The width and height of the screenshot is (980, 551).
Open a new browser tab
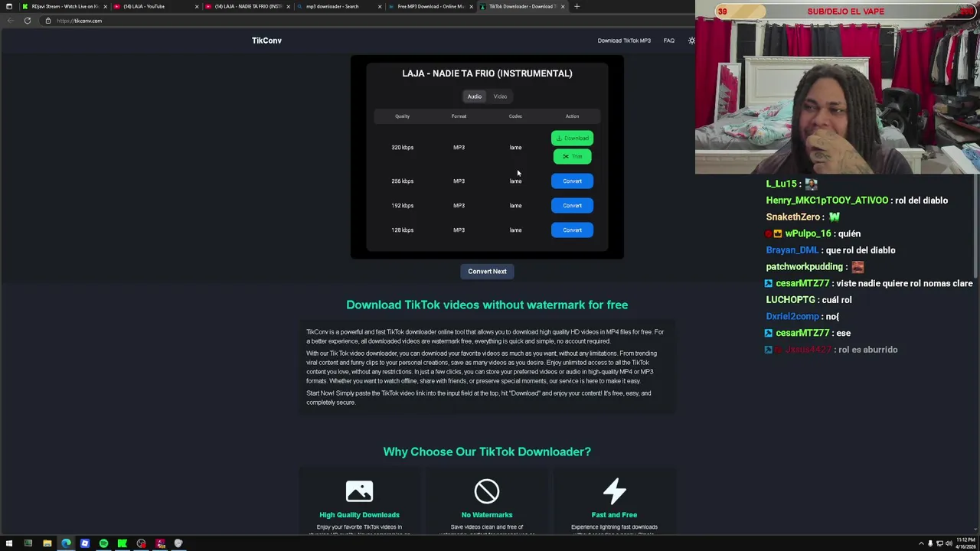tap(577, 6)
